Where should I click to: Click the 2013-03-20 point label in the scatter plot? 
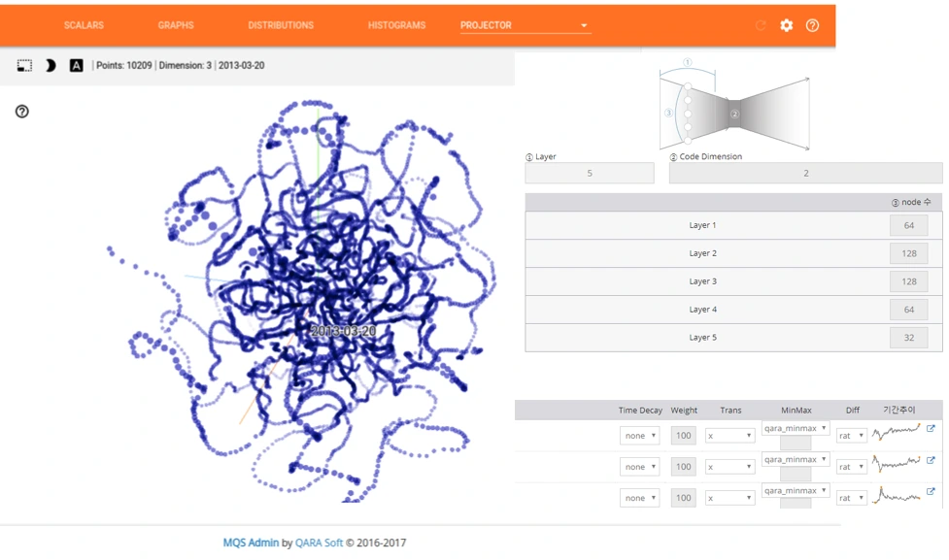tap(343, 331)
